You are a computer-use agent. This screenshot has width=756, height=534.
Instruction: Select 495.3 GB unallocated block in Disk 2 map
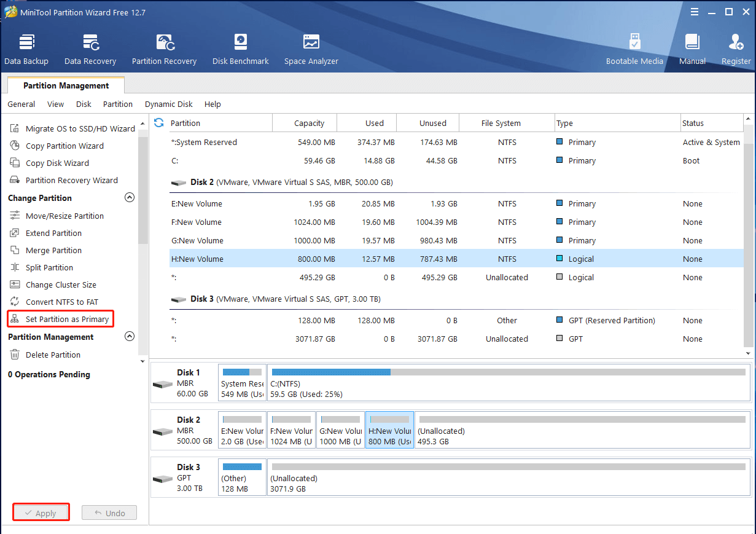pos(583,430)
